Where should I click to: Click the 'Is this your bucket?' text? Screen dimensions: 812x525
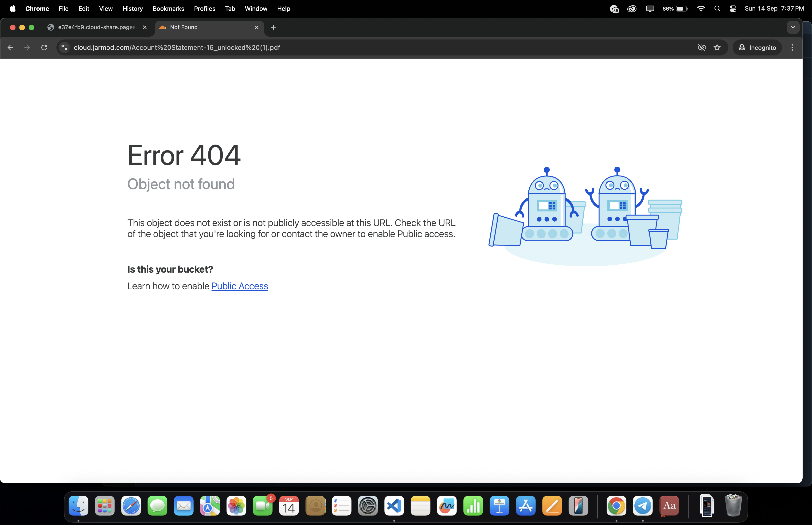pos(170,269)
